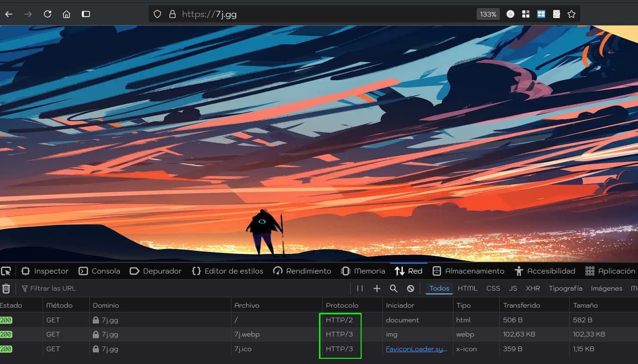Viewport: 638px width, 364px height.
Task: Click the x-icon type cell
Action: [x=466, y=349]
